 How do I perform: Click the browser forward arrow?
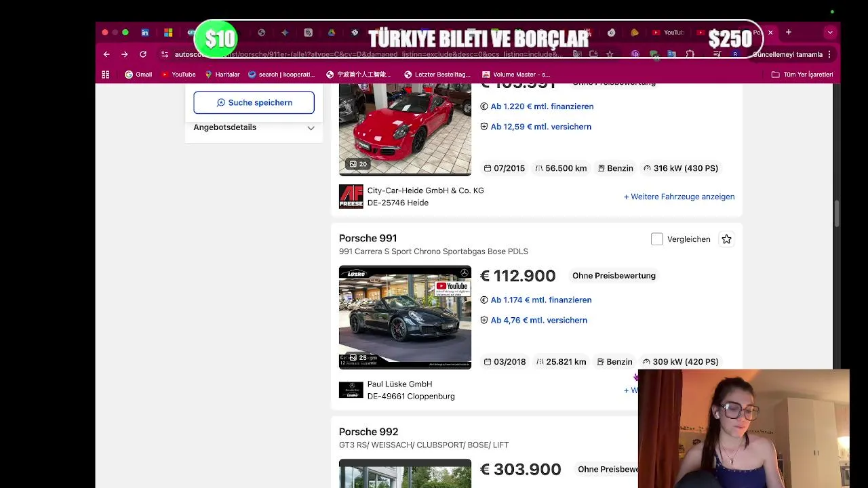pos(125,54)
